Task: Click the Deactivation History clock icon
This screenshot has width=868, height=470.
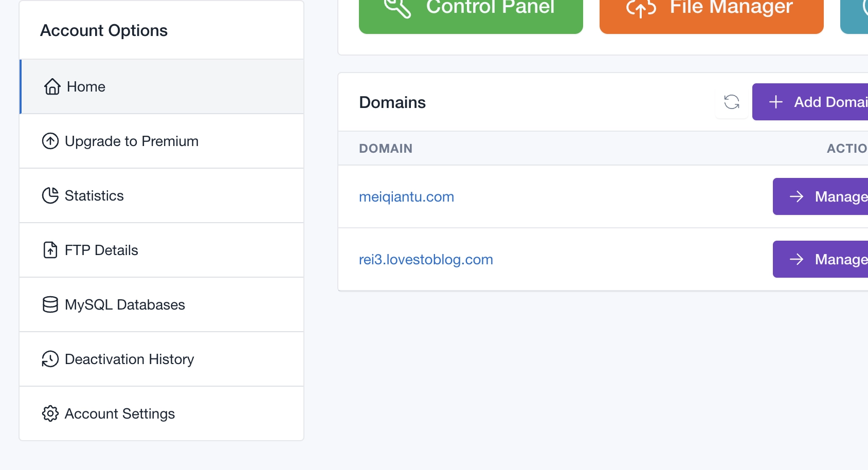Action: point(50,359)
